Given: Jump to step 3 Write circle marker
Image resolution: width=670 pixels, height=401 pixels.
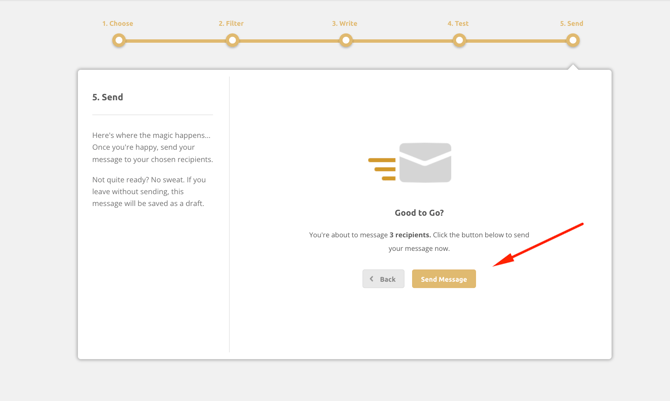Looking at the screenshot, I should click(x=345, y=41).
